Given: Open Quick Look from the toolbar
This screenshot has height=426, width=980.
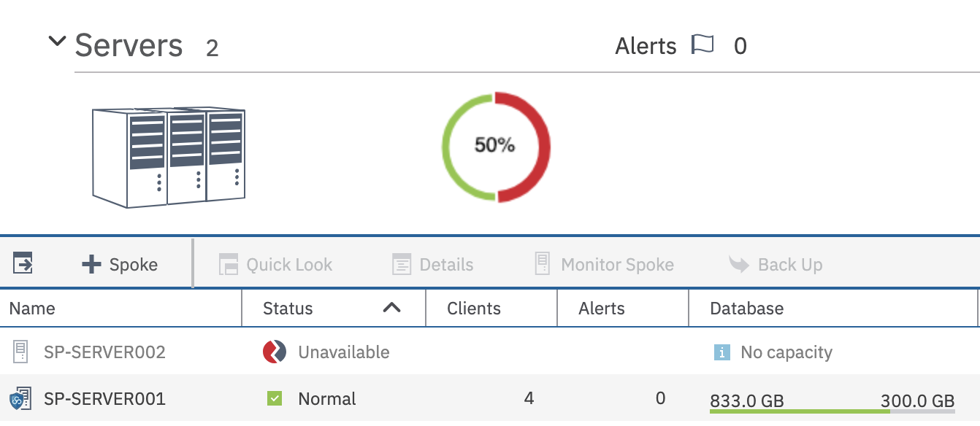Looking at the screenshot, I should (276, 265).
